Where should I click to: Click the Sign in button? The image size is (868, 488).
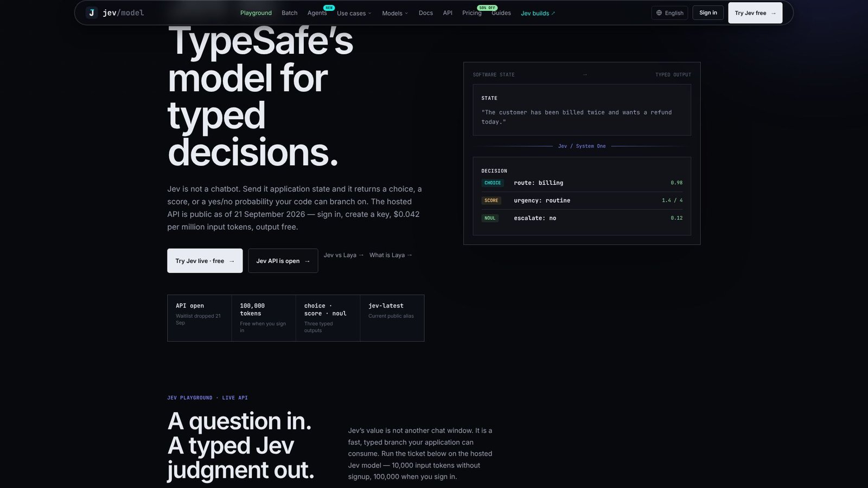[x=708, y=13]
